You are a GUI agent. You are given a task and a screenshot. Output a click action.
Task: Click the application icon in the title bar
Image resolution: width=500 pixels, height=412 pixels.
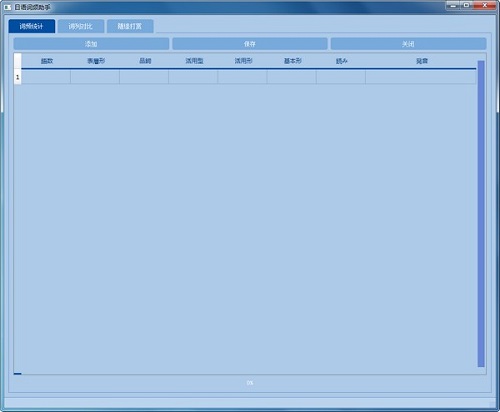click(8, 7)
